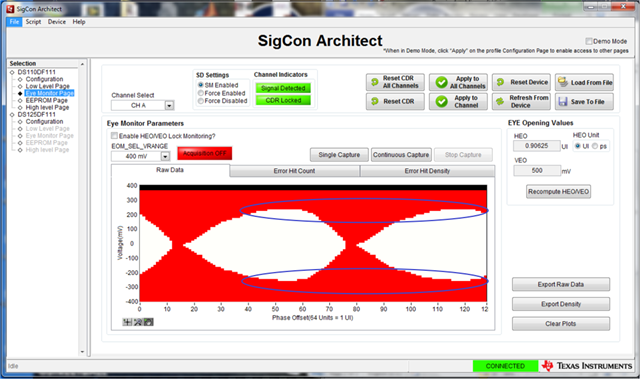This screenshot has height=379, width=640.
Task: Click the VEO value field
Action: pos(537,171)
